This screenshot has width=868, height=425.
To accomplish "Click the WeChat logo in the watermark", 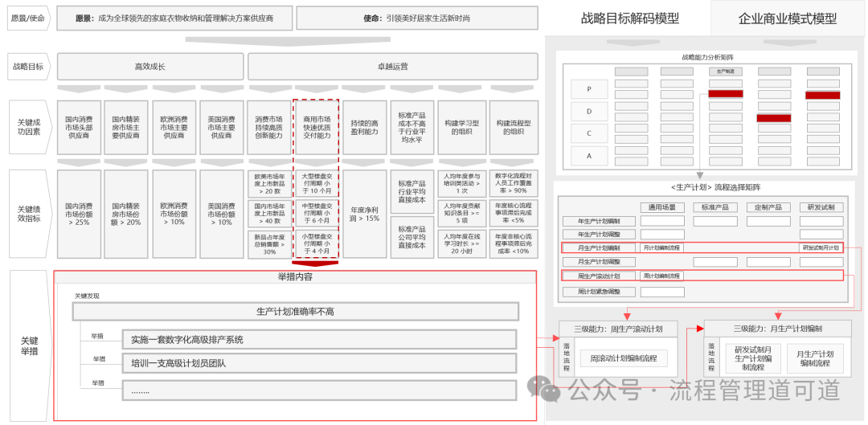I will 551,391.
